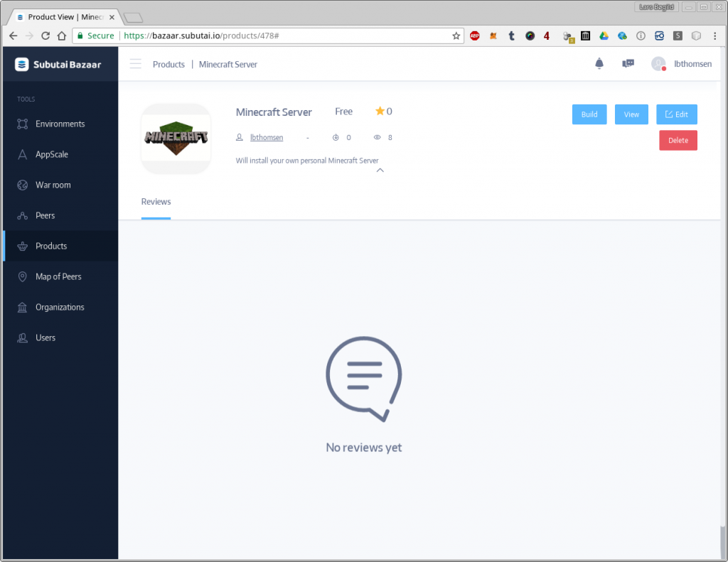
Task: Open lbthomsen account menu
Action: pyautogui.click(x=692, y=64)
